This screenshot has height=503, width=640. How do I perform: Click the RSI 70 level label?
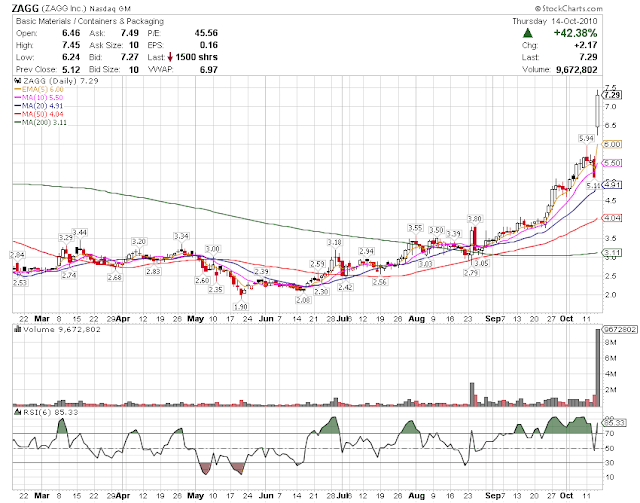pos(609,434)
